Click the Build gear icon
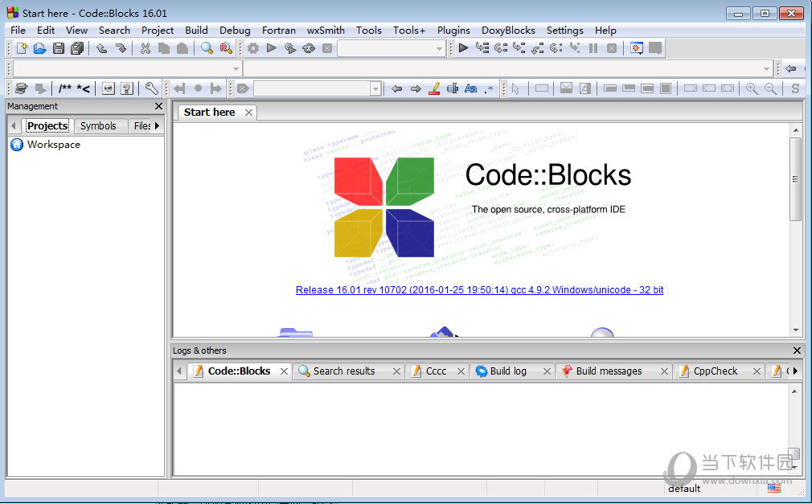 252,48
